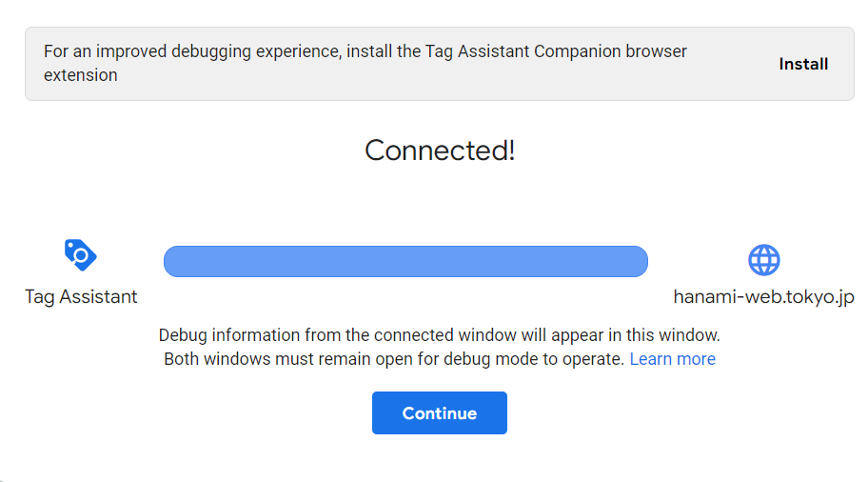The width and height of the screenshot is (868, 482).
Task: Install the Tag Assistant Companion extension
Action: coord(803,64)
